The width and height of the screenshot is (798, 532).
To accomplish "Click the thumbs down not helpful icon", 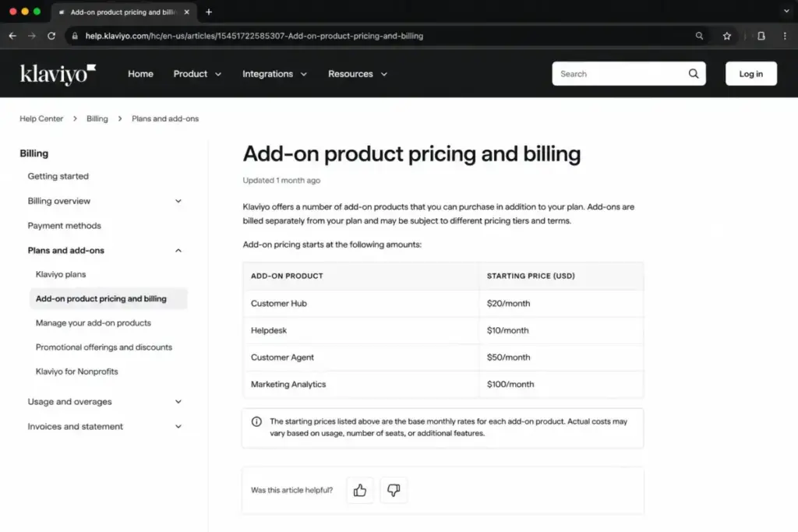I will [394, 490].
